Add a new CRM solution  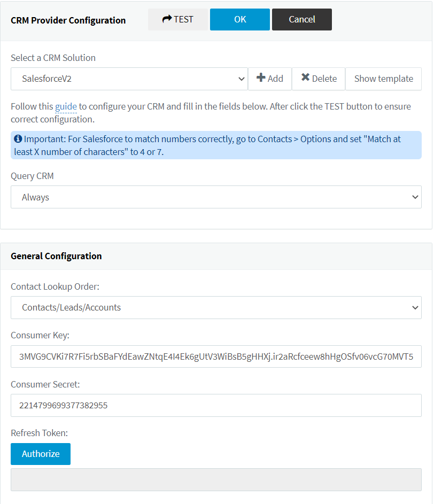[270, 79]
